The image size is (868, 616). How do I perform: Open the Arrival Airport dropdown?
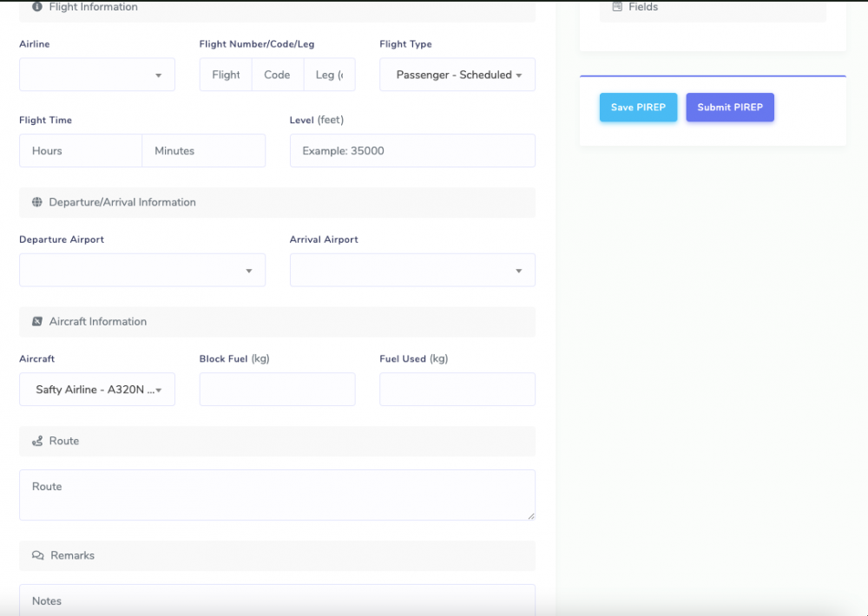pyautogui.click(x=412, y=271)
